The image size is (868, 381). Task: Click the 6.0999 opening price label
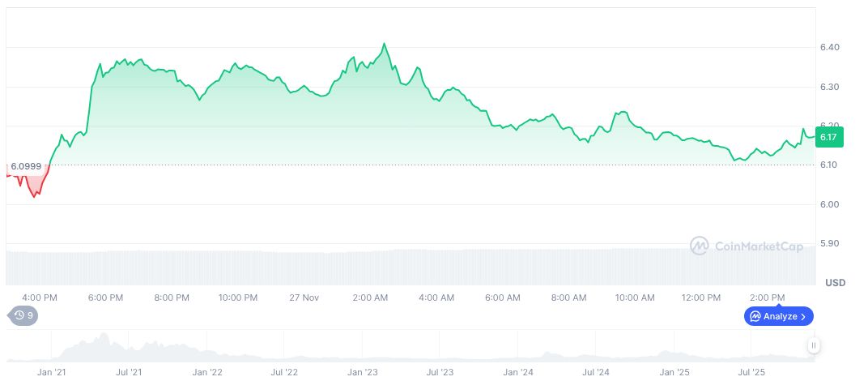point(26,166)
